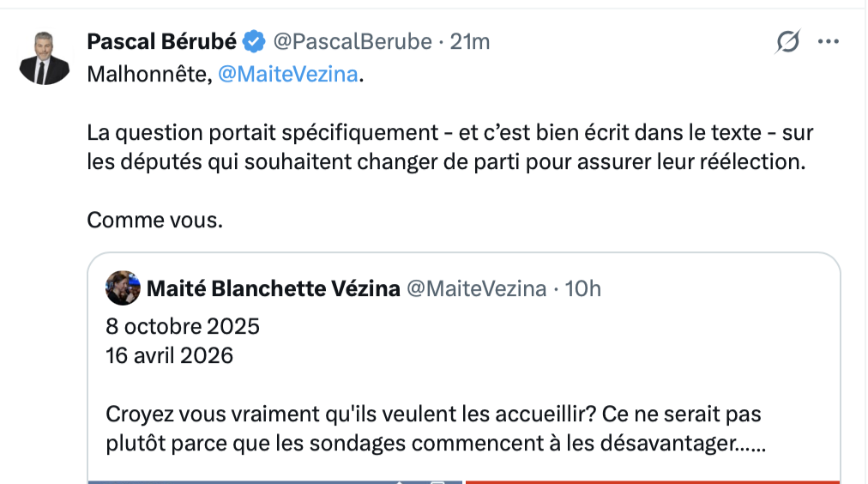Click the paragraph starting 'La question portait'
The image size is (868, 484).
click(x=449, y=148)
